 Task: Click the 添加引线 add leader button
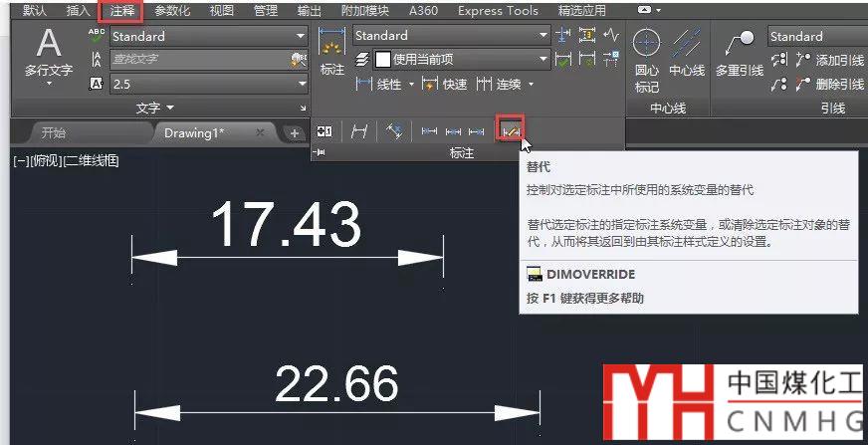tap(830, 60)
